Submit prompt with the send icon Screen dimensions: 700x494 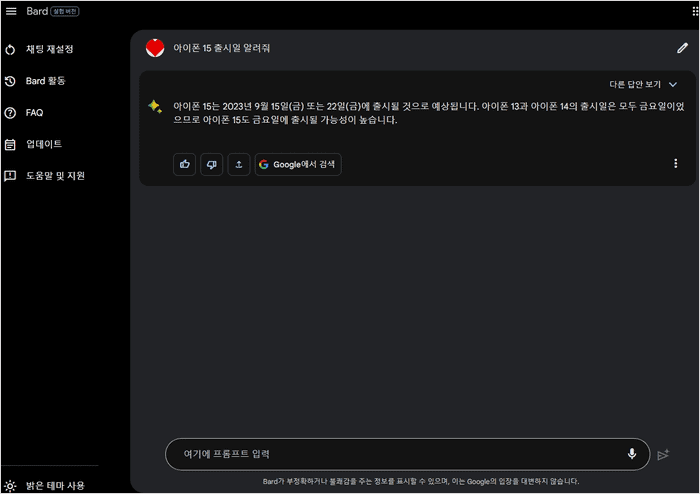click(x=663, y=454)
